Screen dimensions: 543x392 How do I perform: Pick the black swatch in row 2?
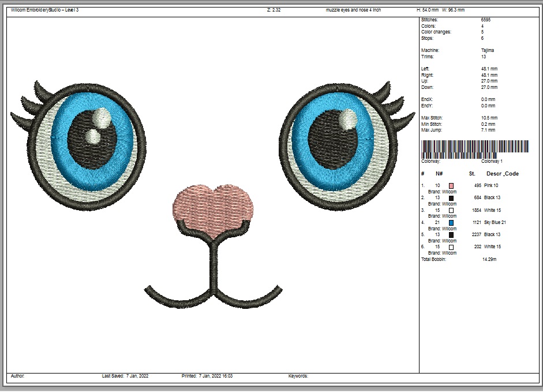click(451, 198)
